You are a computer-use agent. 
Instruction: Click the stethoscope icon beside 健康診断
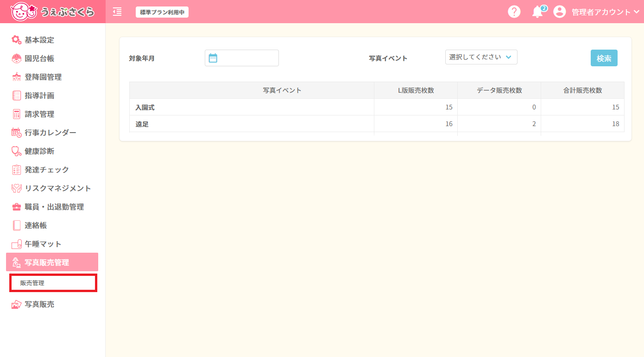click(x=16, y=151)
